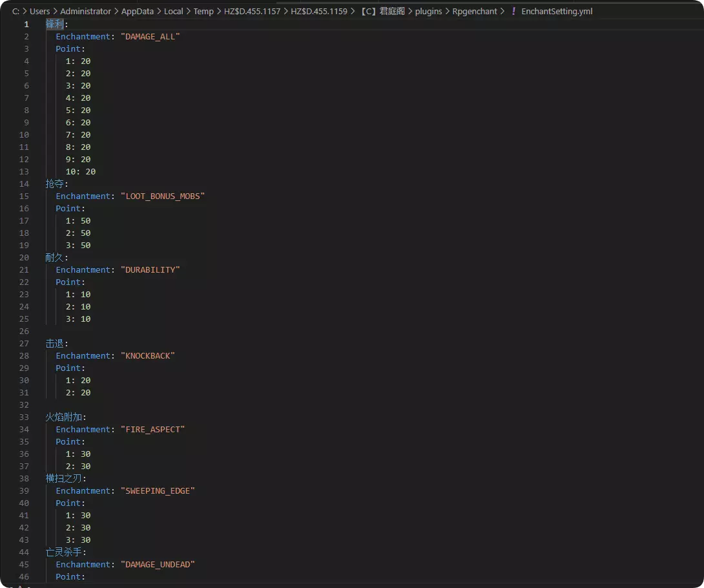The image size is (704, 588).
Task: Click the entry 3: 50 on line 19
Action: pos(78,246)
